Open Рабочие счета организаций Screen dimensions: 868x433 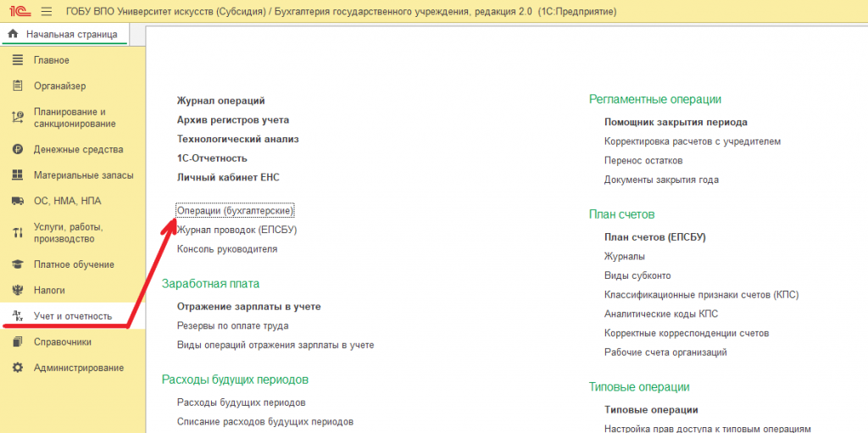[665, 353]
